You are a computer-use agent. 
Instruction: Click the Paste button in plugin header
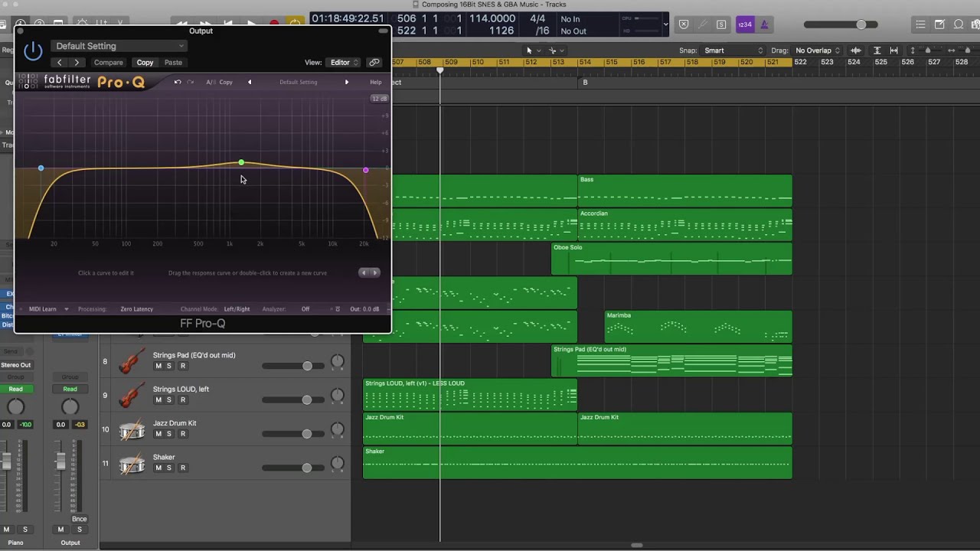click(x=173, y=63)
